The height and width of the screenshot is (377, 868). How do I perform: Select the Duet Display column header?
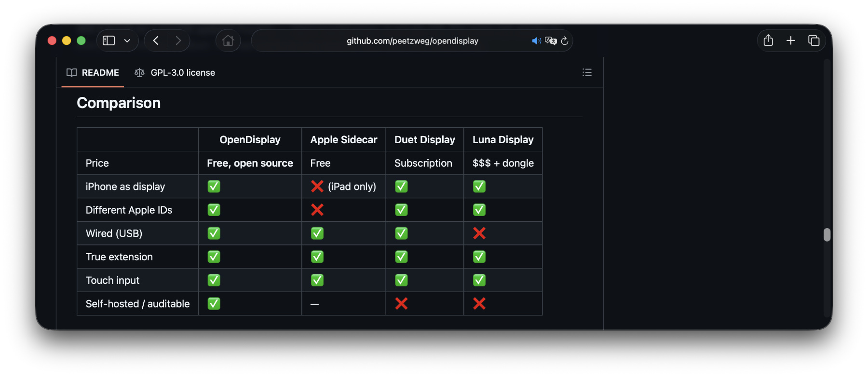pos(425,140)
